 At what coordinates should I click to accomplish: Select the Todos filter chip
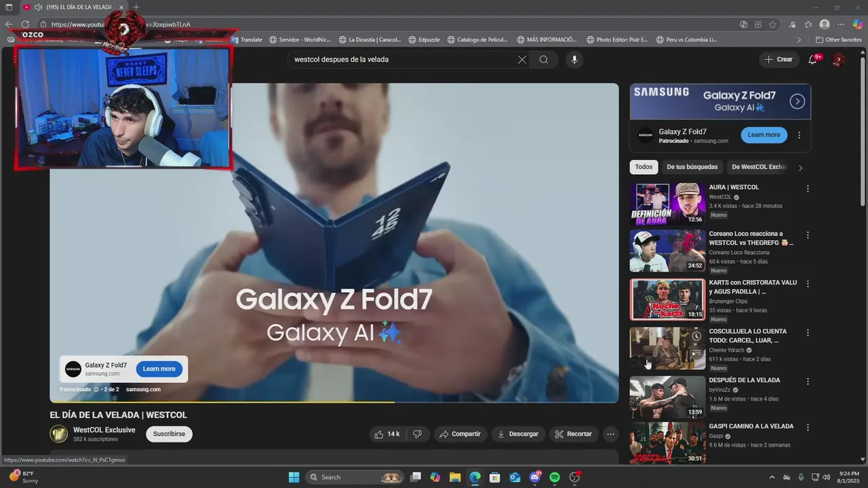644,167
